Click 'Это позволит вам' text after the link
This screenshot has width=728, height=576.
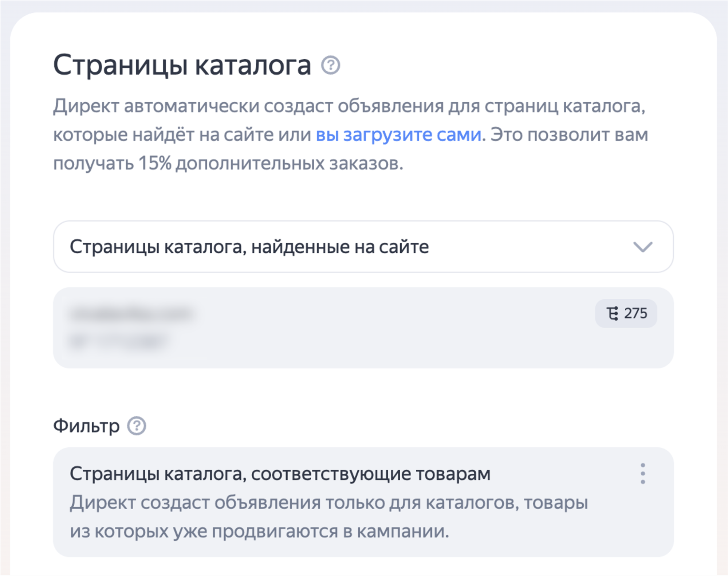tap(569, 135)
